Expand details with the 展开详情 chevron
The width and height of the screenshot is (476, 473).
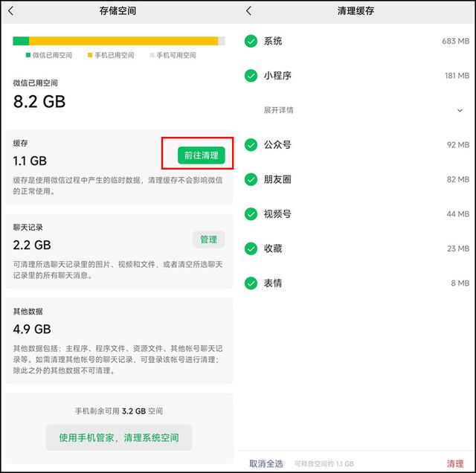pyautogui.click(x=460, y=110)
